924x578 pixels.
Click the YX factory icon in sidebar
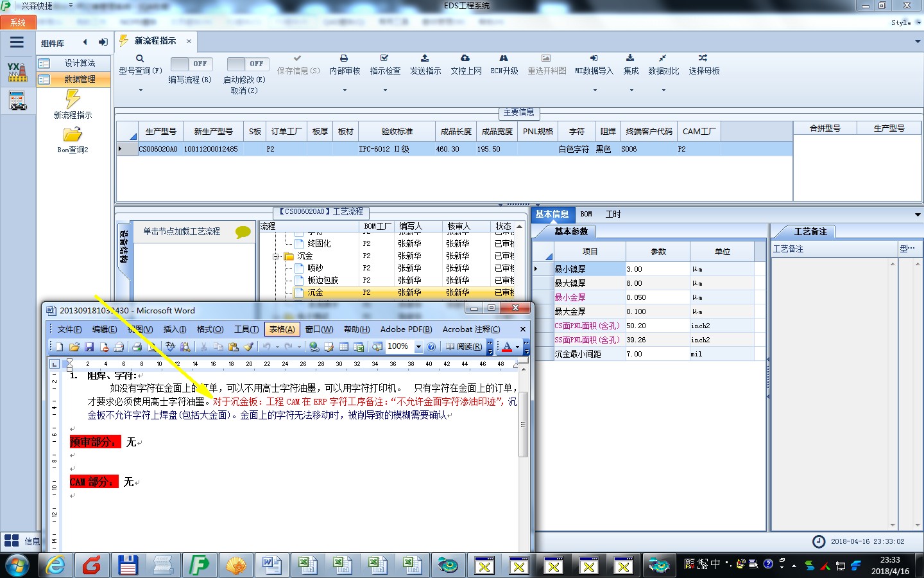(x=17, y=72)
